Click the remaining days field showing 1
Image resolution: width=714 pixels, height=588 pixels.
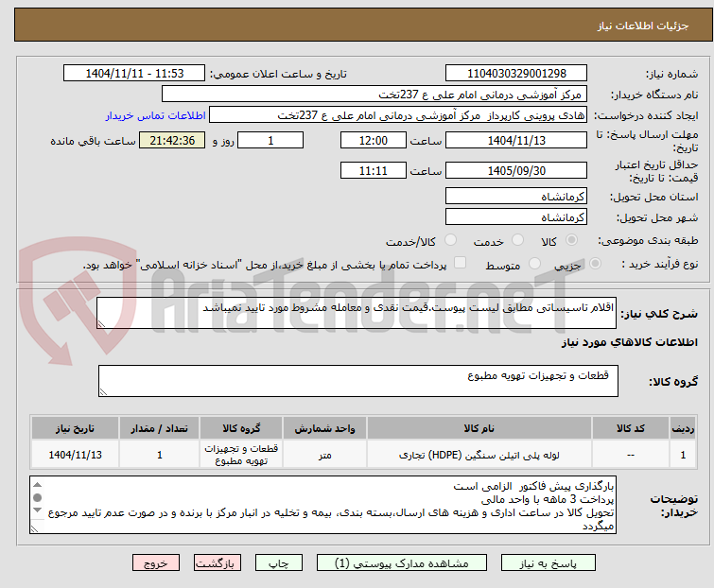[270, 140]
